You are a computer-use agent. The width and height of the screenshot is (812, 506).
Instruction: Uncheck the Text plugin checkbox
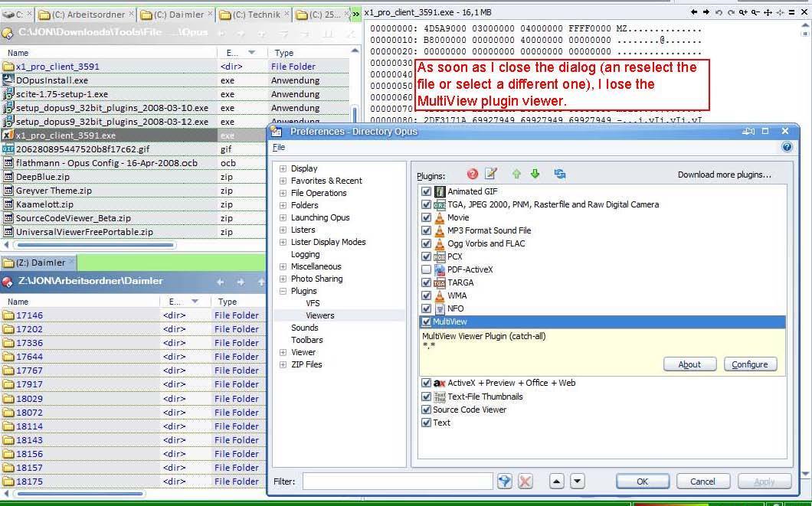coord(426,423)
